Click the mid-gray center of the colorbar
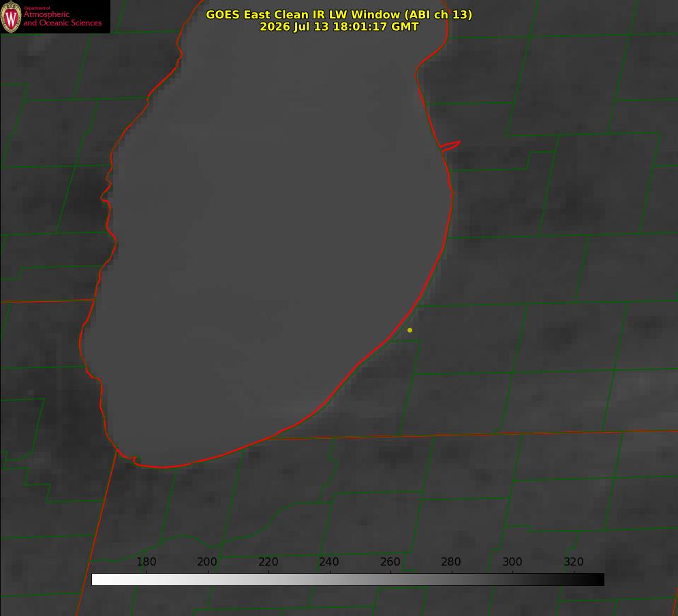The width and height of the screenshot is (678, 616). (x=348, y=580)
